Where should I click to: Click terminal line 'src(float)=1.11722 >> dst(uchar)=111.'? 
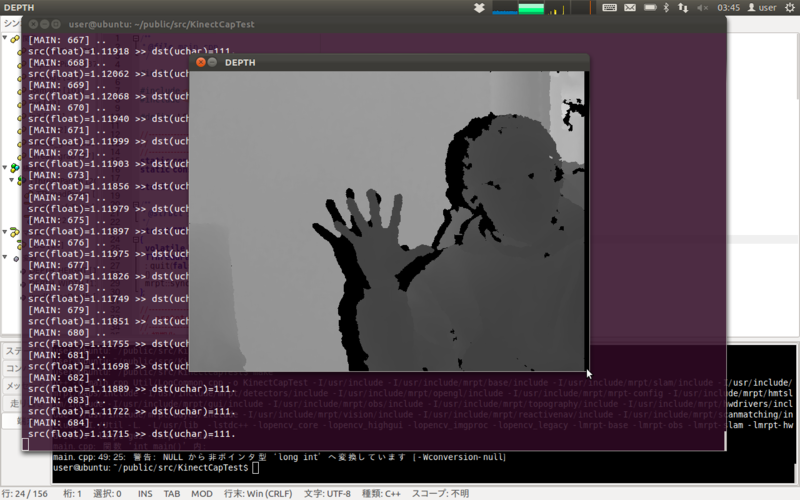(132, 411)
